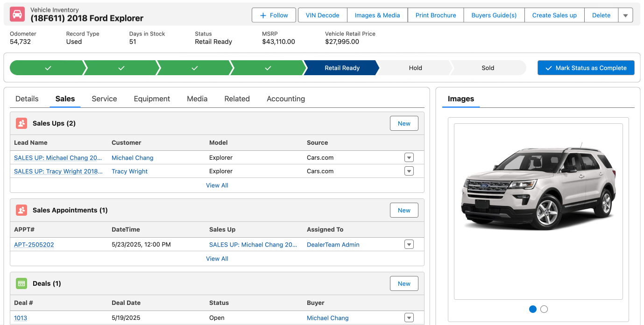Click the Record Type value Used
Screen dimensions: 644x325
[x=74, y=42]
